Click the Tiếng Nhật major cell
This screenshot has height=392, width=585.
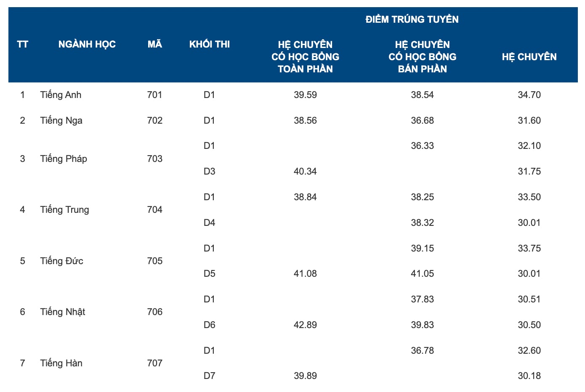(62, 312)
